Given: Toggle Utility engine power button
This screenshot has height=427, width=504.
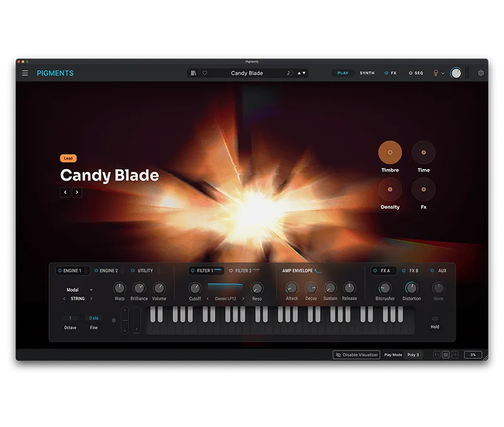Looking at the screenshot, I should point(133,271).
